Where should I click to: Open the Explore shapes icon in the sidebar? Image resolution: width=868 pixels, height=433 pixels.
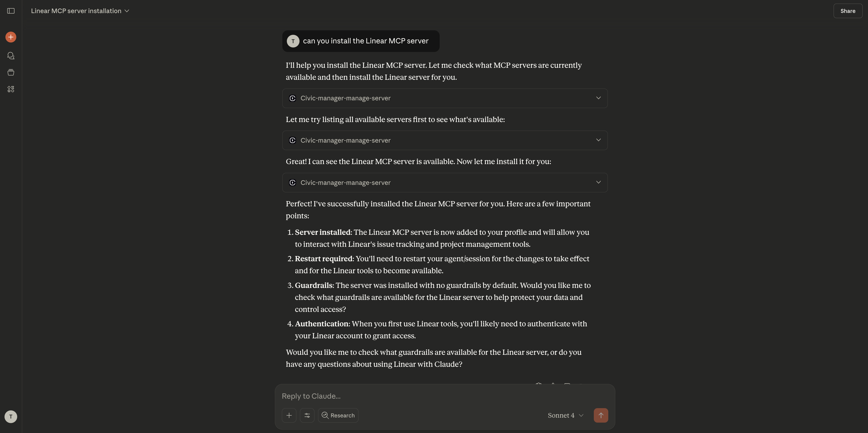click(10, 89)
